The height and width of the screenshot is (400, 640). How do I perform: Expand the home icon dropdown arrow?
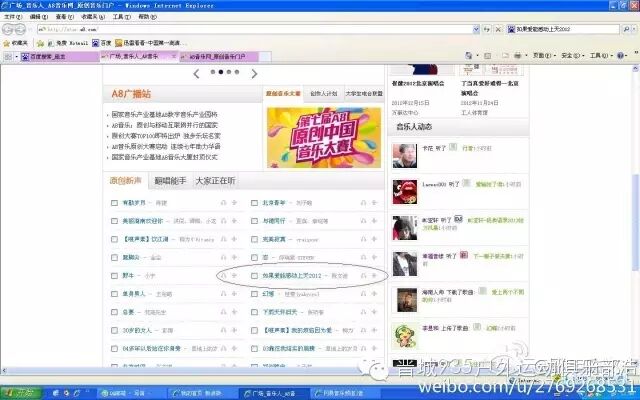[x=477, y=56]
